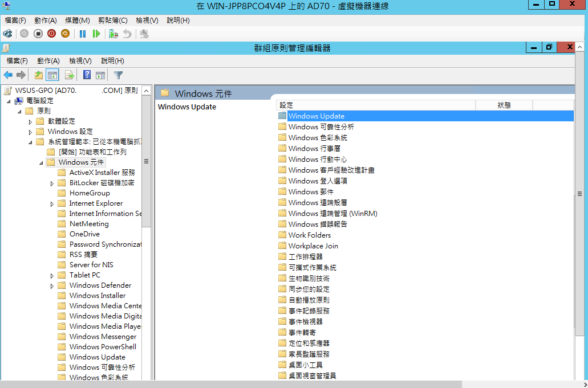Select HomeGroup in the tree

(90, 193)
